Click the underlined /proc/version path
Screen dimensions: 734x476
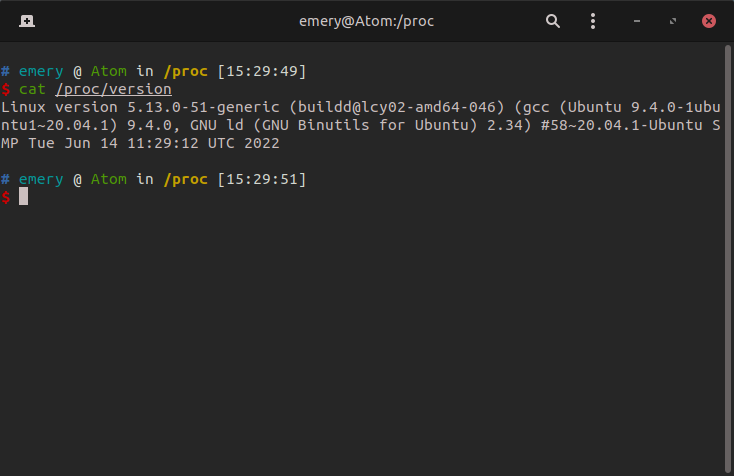click(x=113, y=89)
